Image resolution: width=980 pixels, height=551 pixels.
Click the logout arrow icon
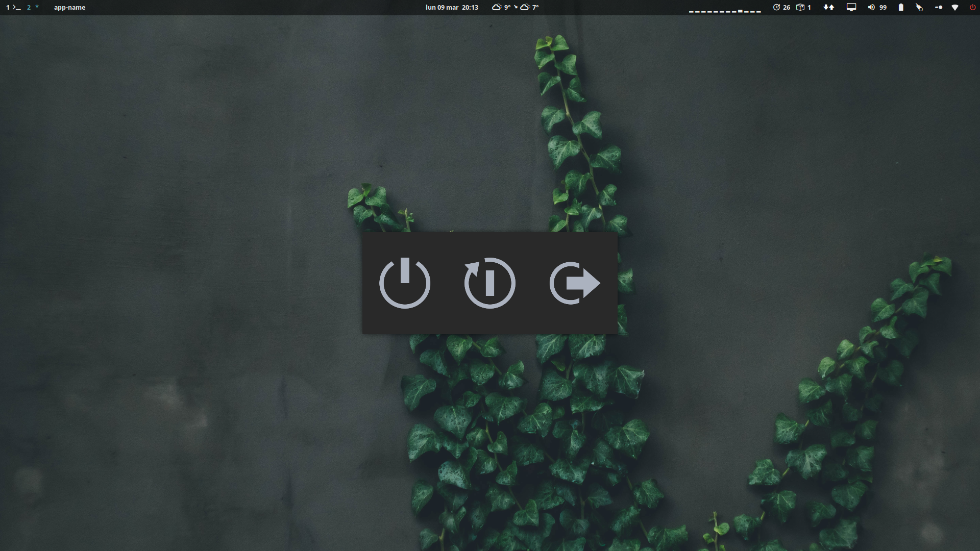pos(574,283)
